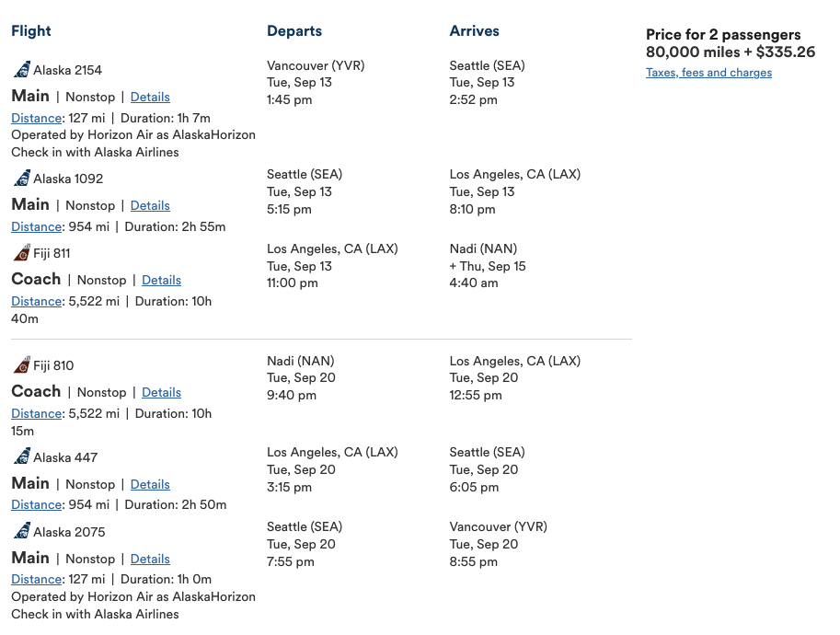Screen dimensions: 840x635
Task: Click the Fiji 811 airline logo icon
Action: coord(22,253)
